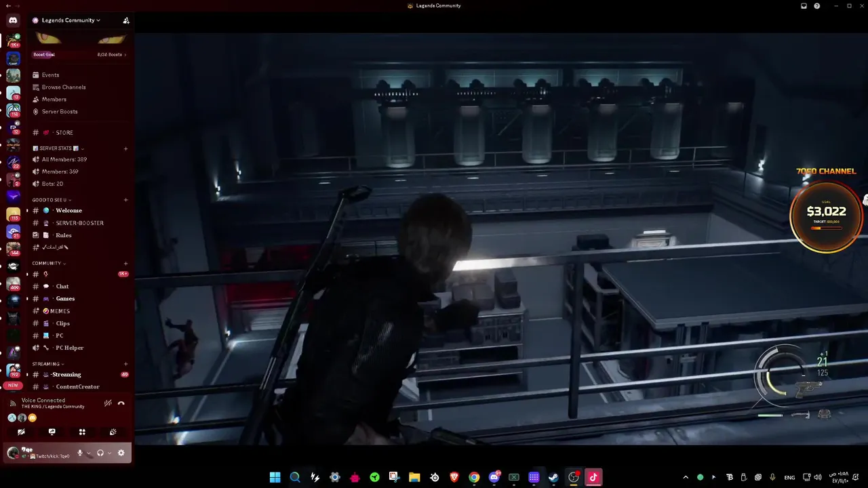Toggle screen sharing
The image size is (868, 488).
52,432
